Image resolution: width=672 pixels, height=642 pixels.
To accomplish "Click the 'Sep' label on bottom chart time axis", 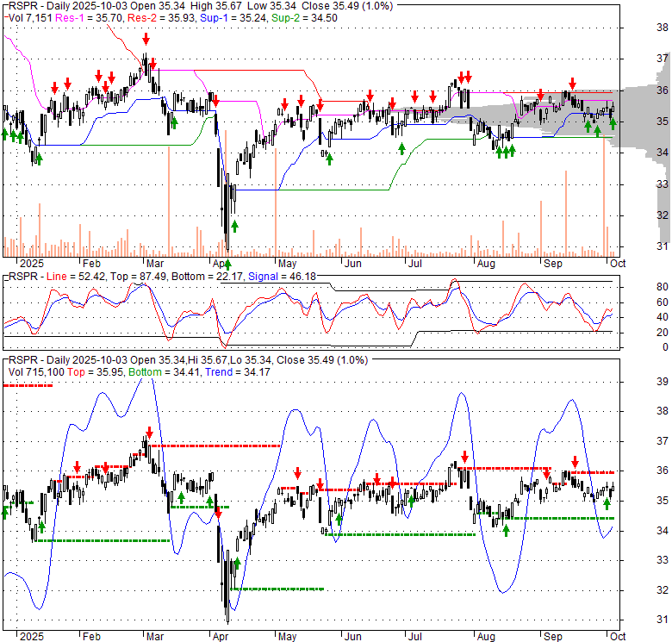I will 552,637.
